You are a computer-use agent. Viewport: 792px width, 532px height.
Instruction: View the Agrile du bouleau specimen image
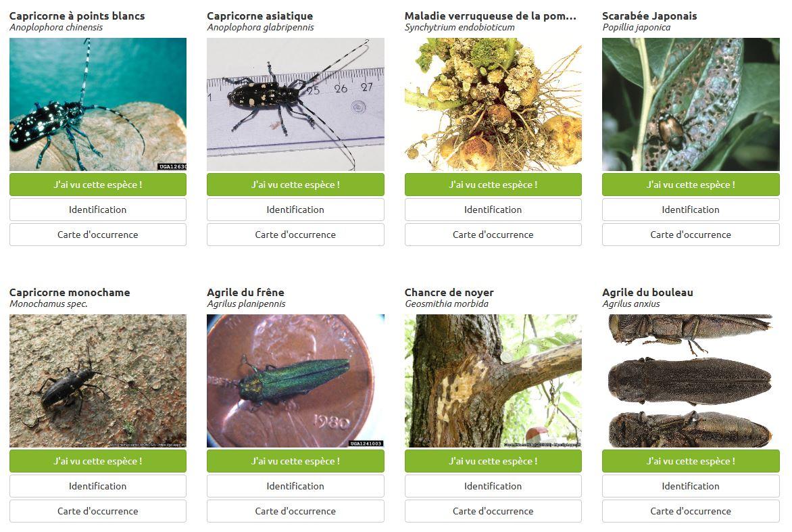[x=691, y=381]
